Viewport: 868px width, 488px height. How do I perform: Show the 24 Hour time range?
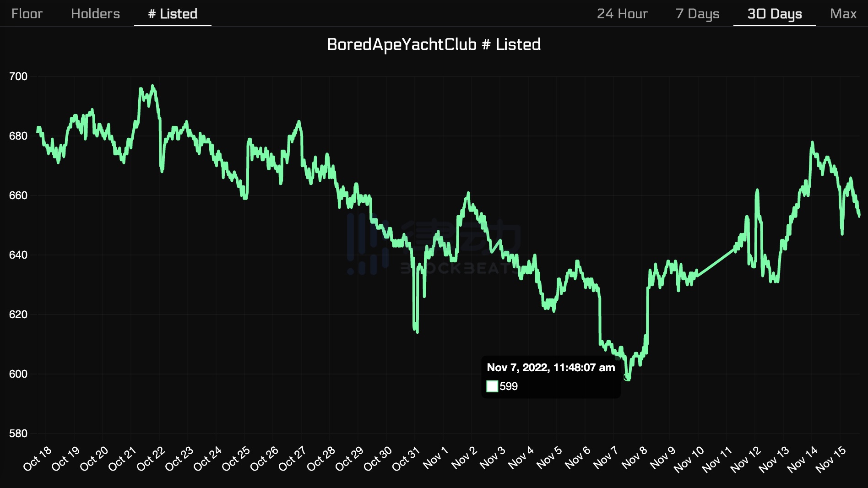[x=622, y=14]
